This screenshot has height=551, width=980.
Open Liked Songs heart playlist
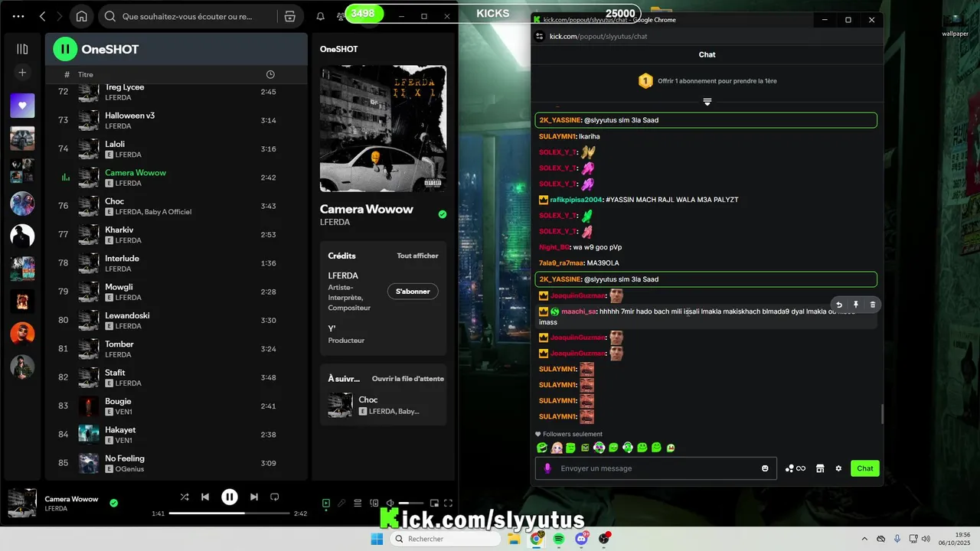click(x=22, y=106)
